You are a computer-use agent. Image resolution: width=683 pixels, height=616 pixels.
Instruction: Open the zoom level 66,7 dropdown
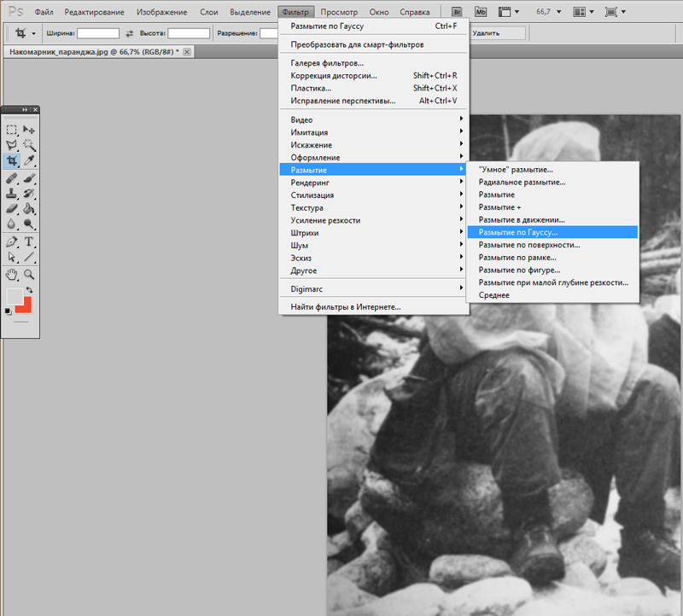click(x=548, y=12)
